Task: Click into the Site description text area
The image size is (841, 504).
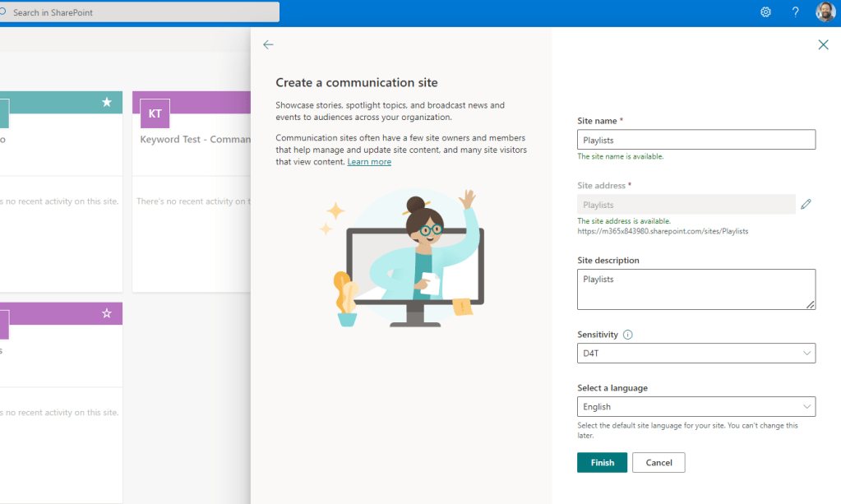Action: tap(696, 289)
